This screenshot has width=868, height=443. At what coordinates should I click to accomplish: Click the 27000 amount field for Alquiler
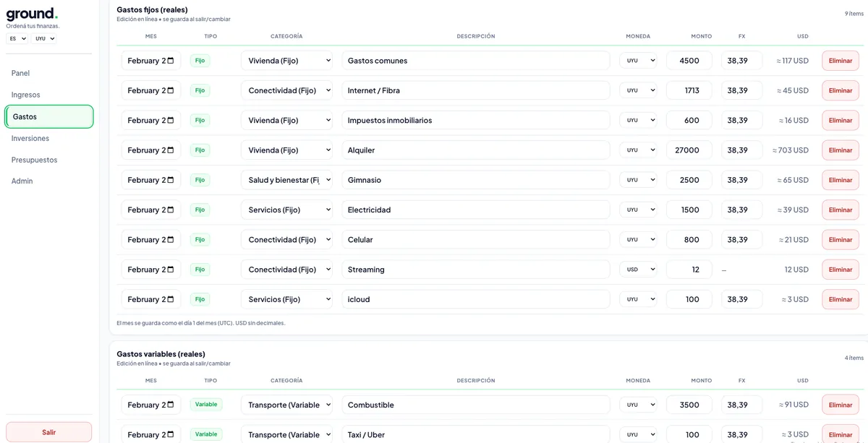pyautogui.click(x=689, y=150)
